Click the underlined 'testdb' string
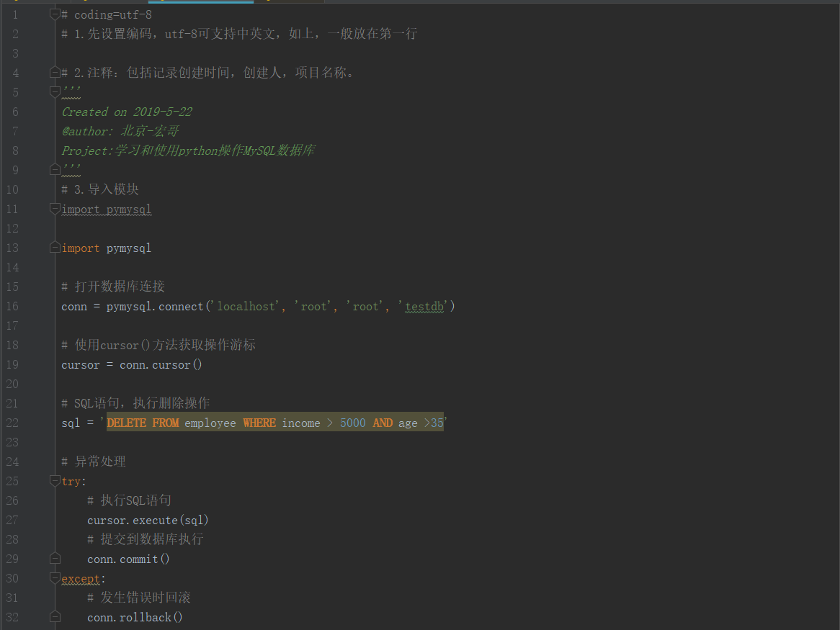840x630 pixels. pyautogui.click(x=424, y=307)
